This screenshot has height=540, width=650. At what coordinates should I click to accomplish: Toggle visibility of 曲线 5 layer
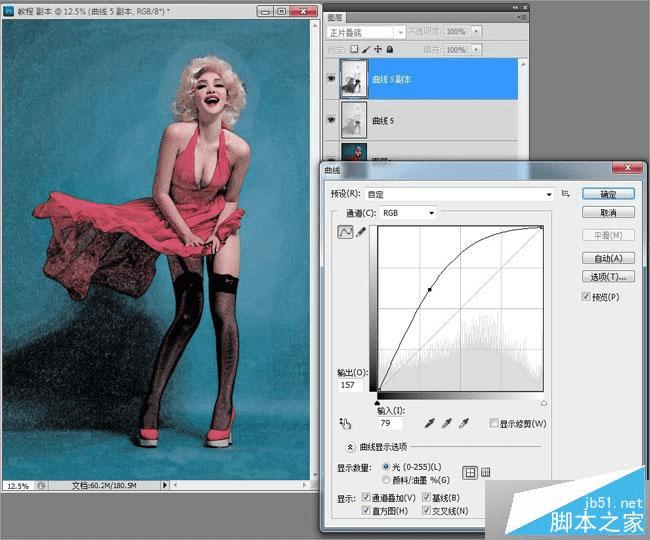[x=331, y=120]
